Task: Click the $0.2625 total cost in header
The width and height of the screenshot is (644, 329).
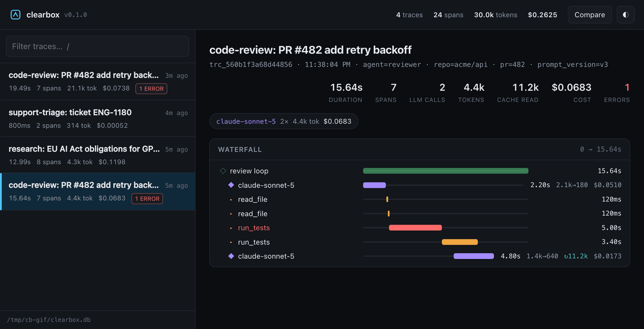Action: (x=542, y=15)
